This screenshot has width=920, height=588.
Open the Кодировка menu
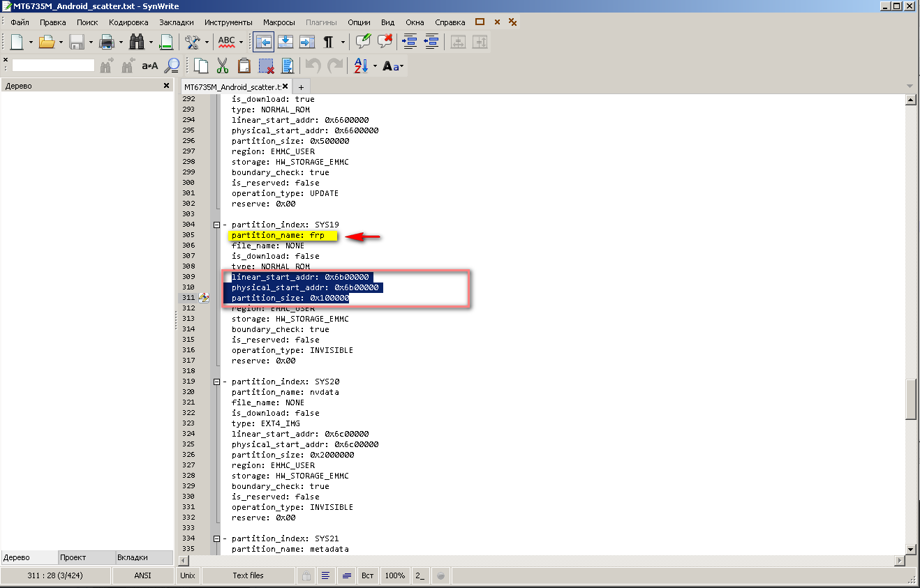pyautogui.click(x=128, y=22)
